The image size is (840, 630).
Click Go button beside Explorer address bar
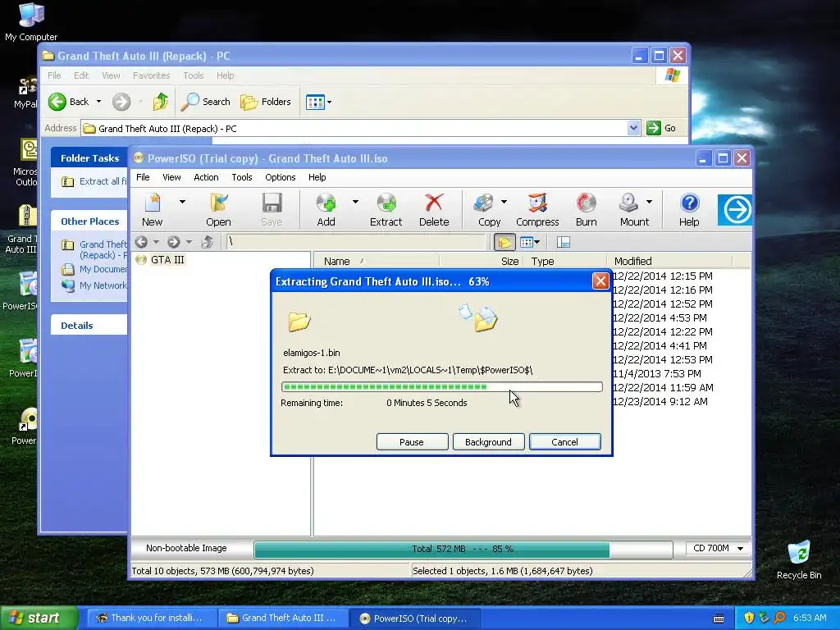tap(661, 128)
